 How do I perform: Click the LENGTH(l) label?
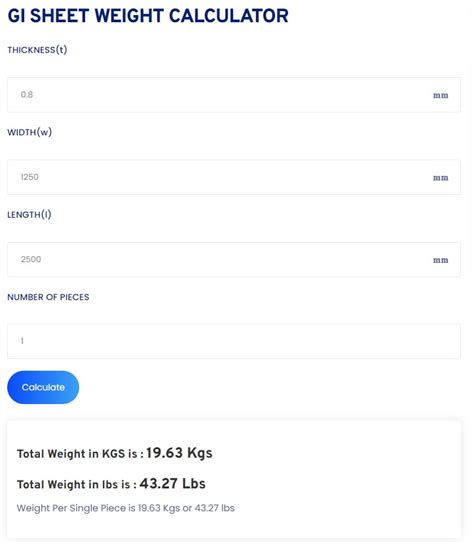coord(29,215)
